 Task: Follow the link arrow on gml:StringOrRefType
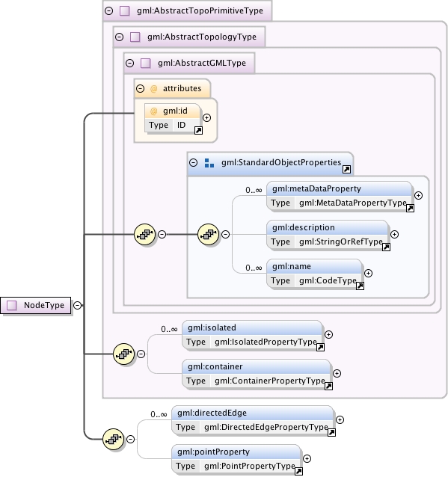pos(386,247)
